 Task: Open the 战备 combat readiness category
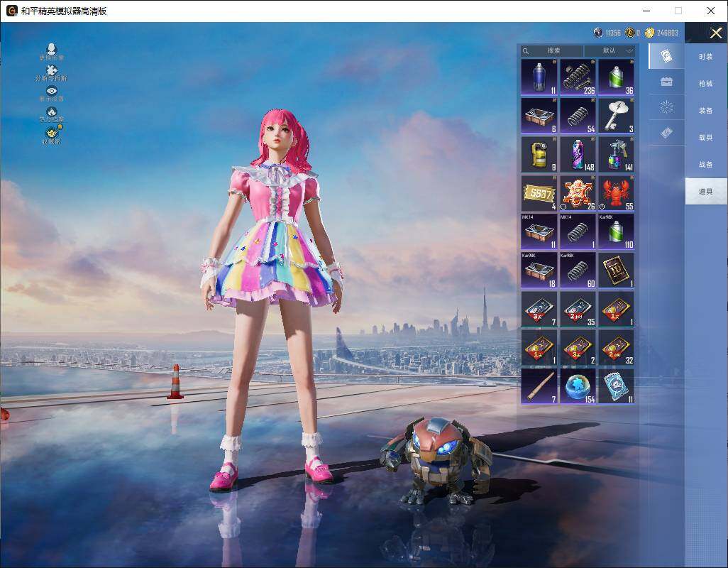pos(706,165)
